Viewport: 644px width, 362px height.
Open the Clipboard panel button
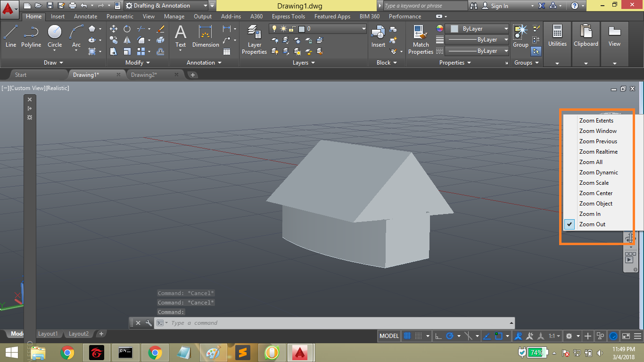pyautogui.click(x=586, y=44)
